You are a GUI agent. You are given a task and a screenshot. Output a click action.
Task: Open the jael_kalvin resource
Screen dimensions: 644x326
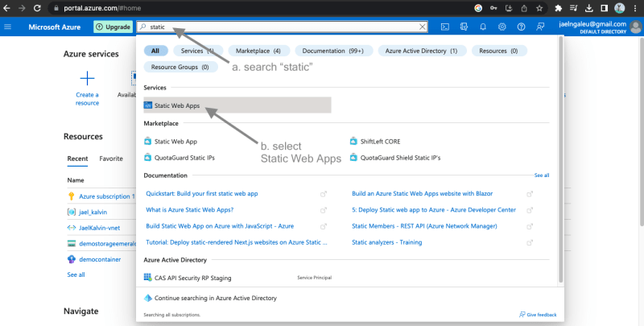tap(93, 213)
